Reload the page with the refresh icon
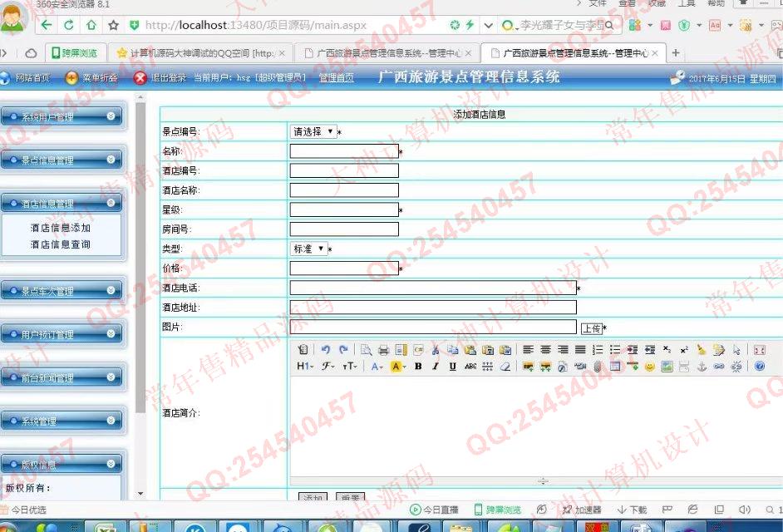Viewport: 783px width, 532px height. (68, 24)
